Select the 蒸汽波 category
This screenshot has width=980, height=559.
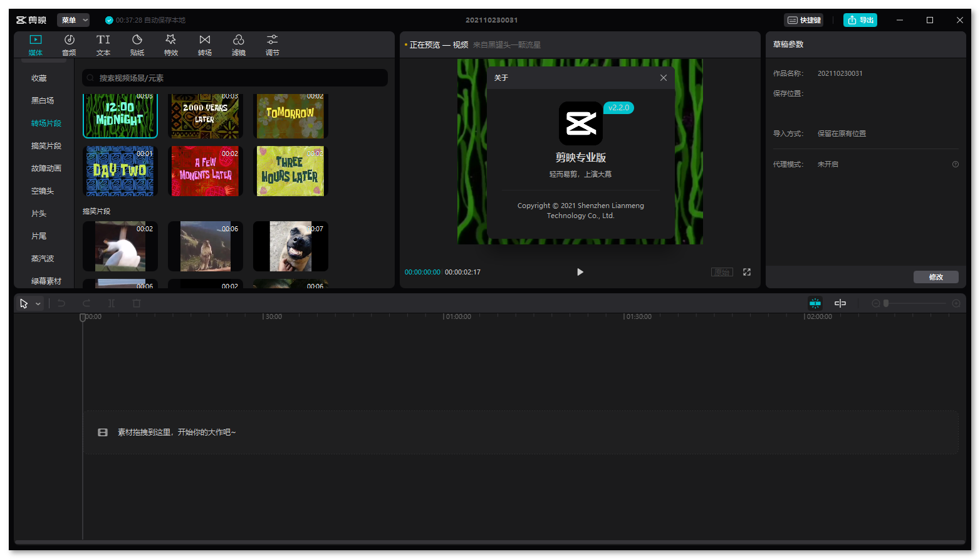[43, 259]
